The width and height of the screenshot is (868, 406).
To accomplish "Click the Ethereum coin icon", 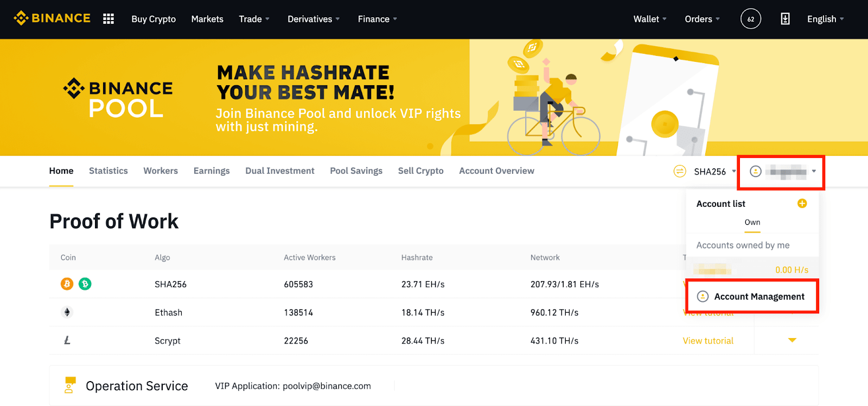I will pyautogui.click(x=67, y=312).
